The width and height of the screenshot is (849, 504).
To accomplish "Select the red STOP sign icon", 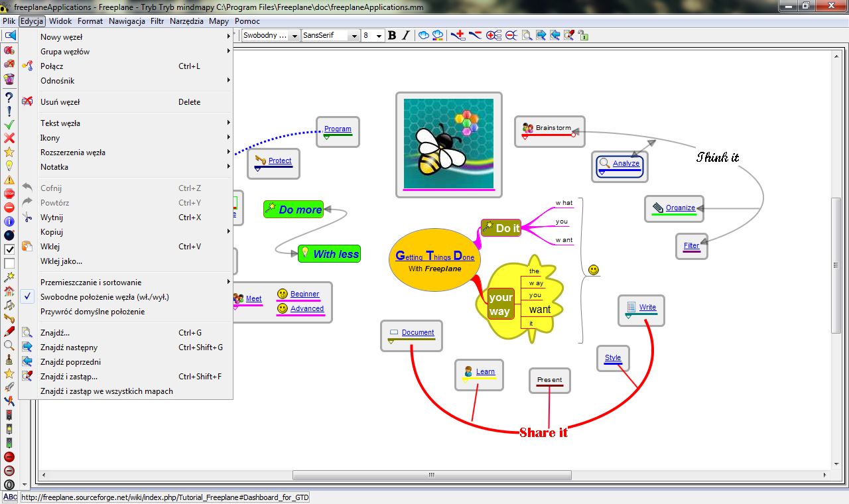I will coord(9,194).
